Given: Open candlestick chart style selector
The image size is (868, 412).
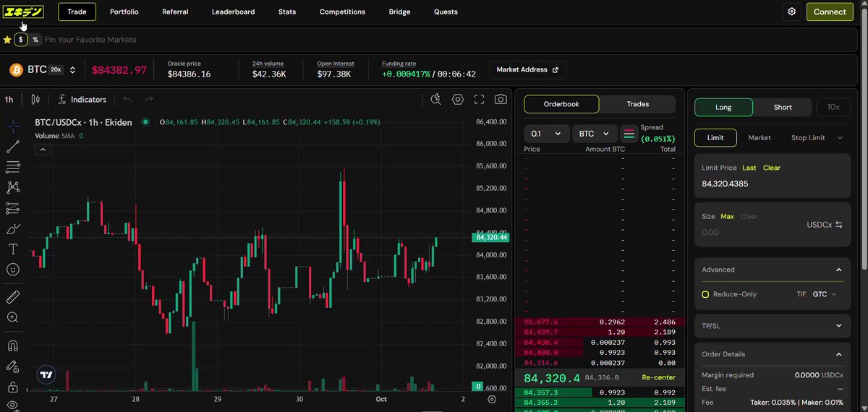Looking at the screenshot, I should click(x=35, y=100).
